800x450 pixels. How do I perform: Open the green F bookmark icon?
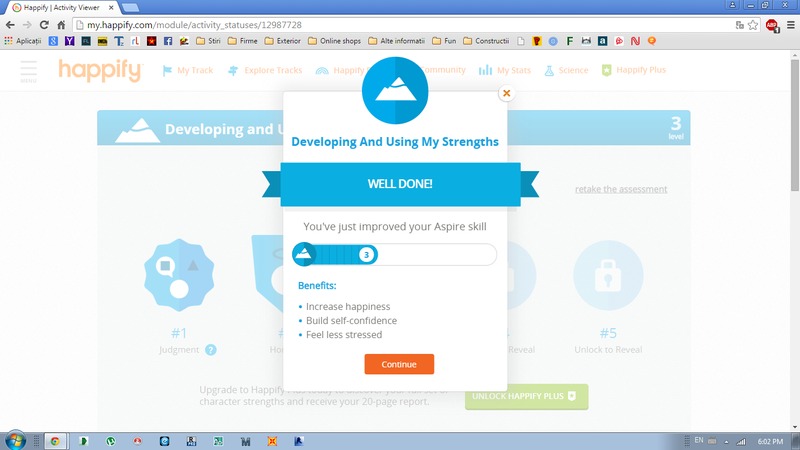point(570,41)
